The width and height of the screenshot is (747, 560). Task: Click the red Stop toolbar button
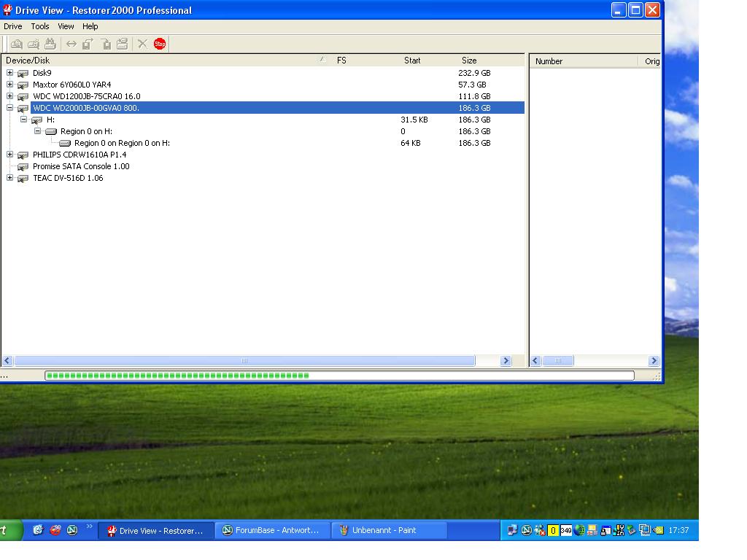click(x=160, y=44)
